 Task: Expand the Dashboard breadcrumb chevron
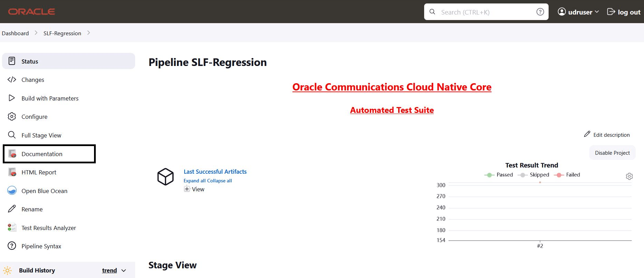coord(36,33)
